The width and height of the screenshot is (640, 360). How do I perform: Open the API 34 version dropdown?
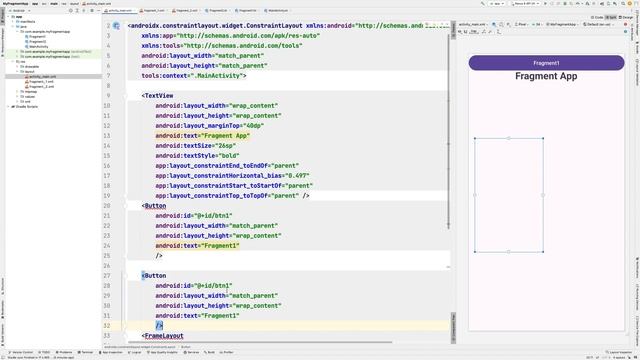tap(536, 24)
